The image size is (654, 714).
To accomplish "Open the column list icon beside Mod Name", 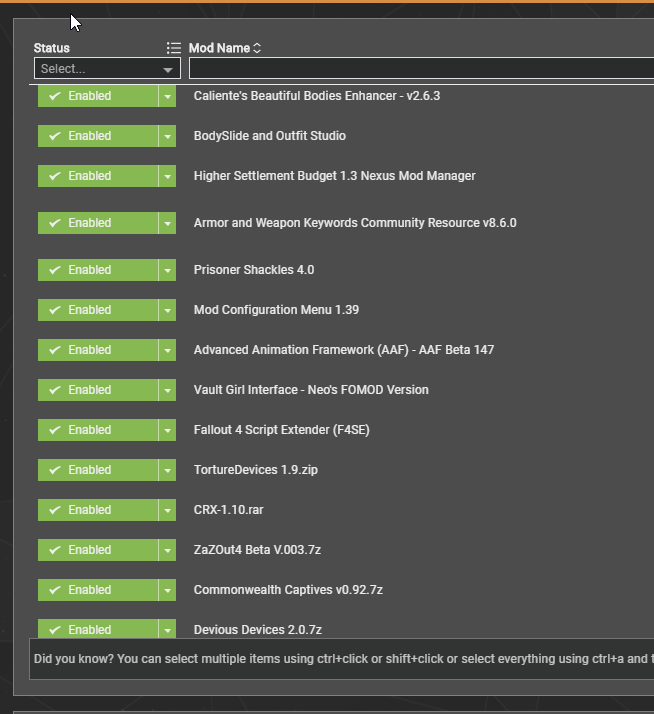I will (x=174, y=48).
